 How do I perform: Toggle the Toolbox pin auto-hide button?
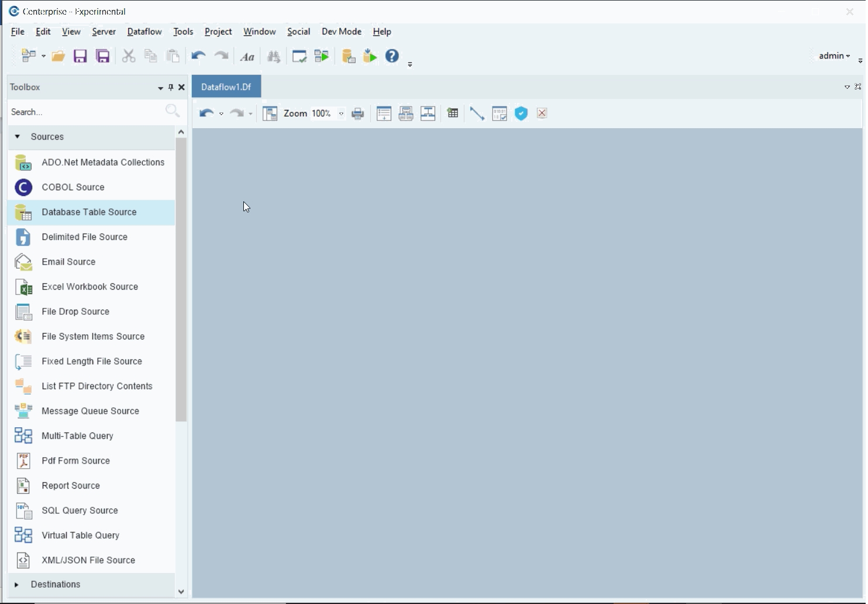point(171,87)
